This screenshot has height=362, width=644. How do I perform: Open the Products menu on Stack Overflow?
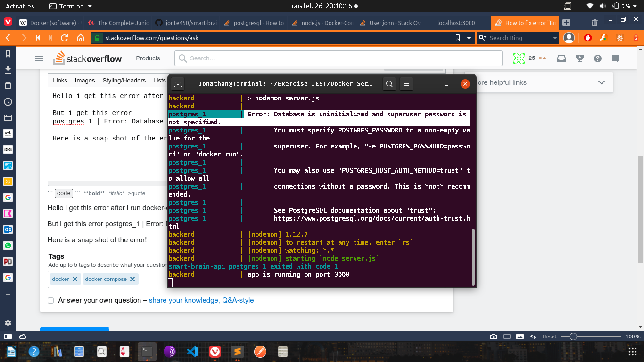coord(148,58)
